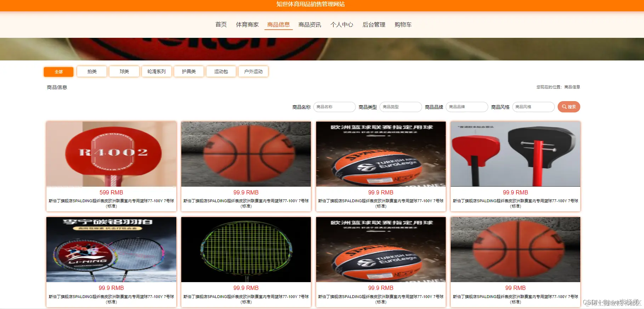
Task: Click the 99 RMB price of last product
Action: point(515,288)
